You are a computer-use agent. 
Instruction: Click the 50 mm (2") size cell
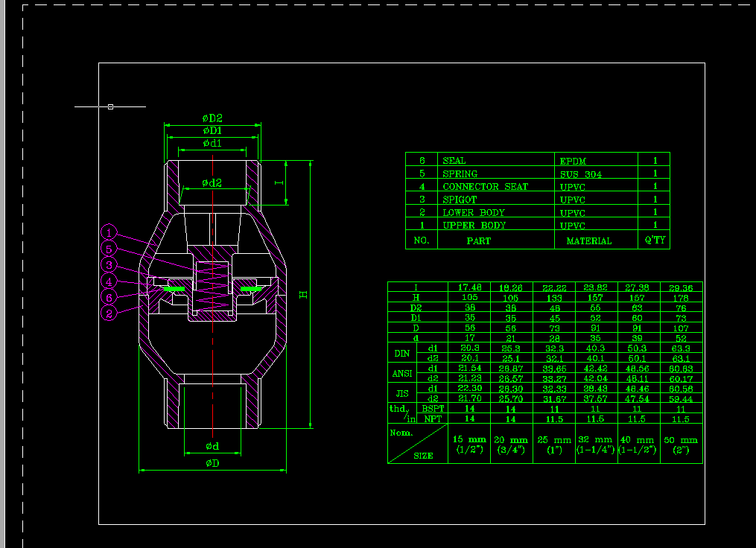click(x=681, y=445)
